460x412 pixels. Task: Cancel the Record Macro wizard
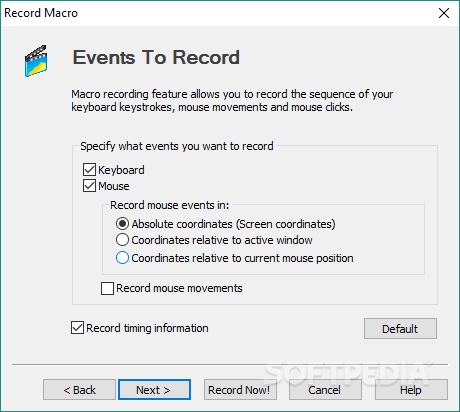[x=325, y=390]
